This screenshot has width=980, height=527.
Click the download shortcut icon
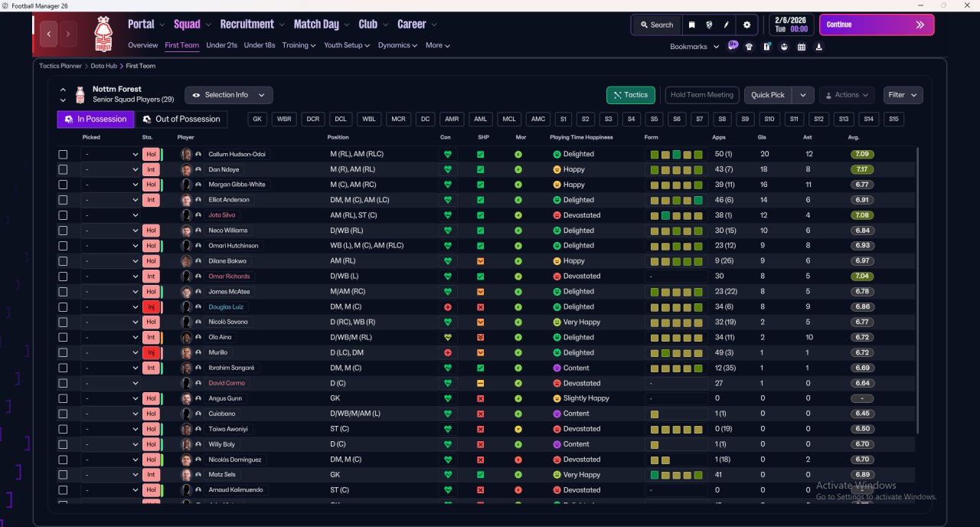point(819,47)
